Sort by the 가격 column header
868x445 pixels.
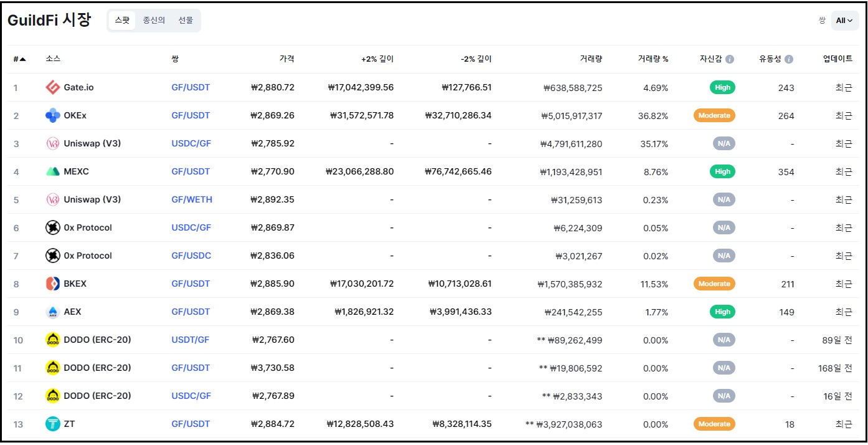pyautogui.click(x=287, y=59)
